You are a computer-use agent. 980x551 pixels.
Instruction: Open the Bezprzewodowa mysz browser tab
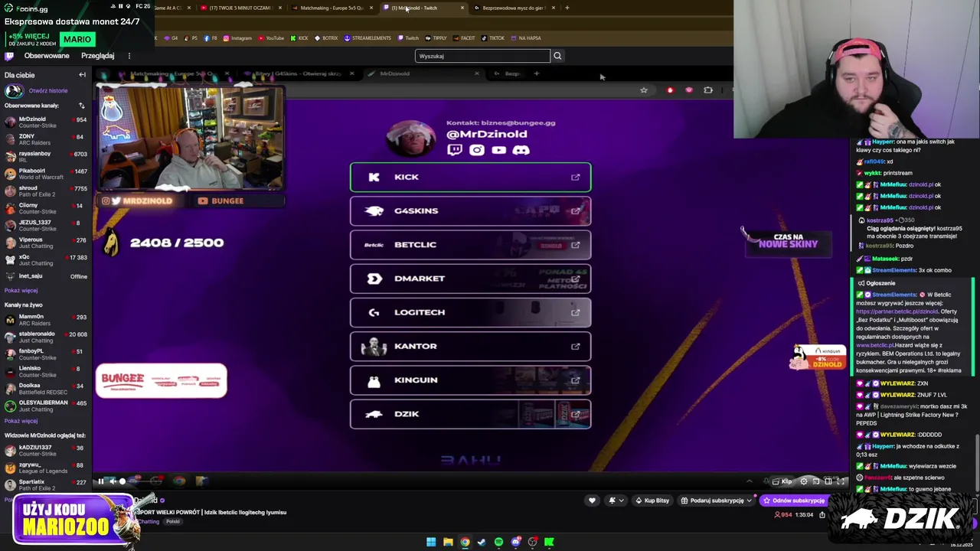(x=514, y=8)
